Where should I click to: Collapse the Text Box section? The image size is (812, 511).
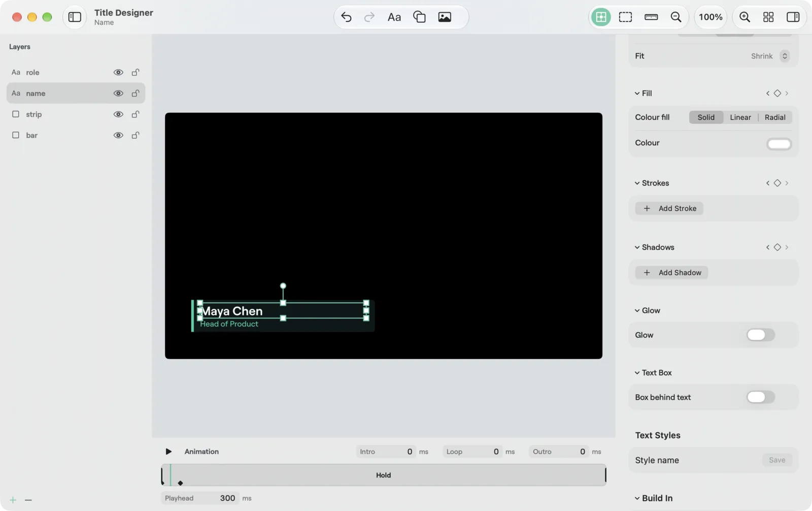point(637,373)
